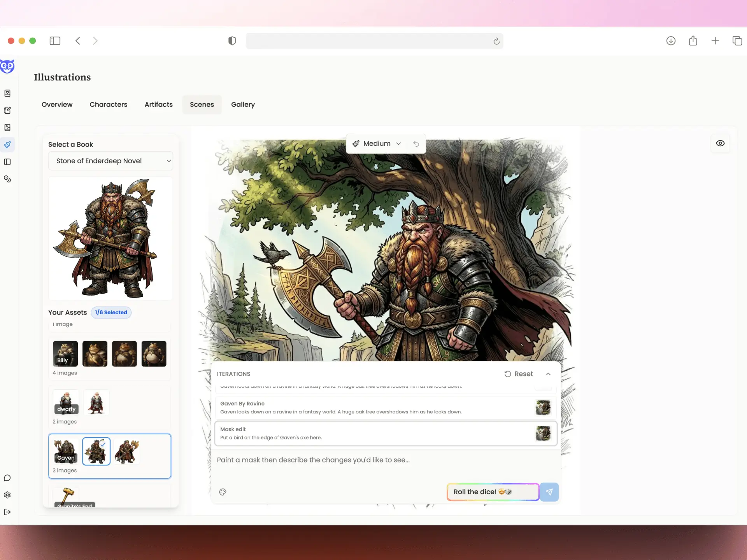This screenshot has width=747, height=560.
Task: Open the chat bubble sidebar icon
Action: click(7, 478)
